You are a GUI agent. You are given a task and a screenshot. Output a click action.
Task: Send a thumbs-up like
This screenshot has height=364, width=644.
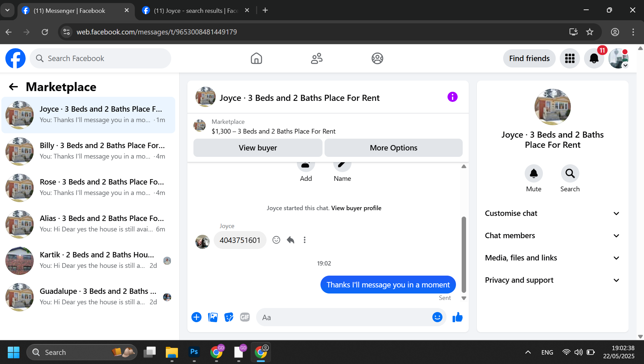click(457, 317)
